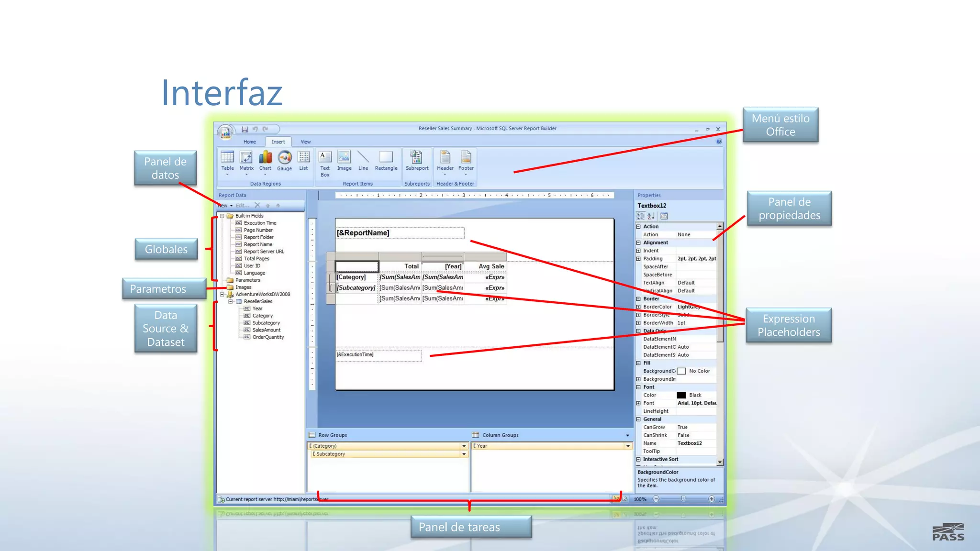
Task: Click the font Color black swatch
Action: 681,396
